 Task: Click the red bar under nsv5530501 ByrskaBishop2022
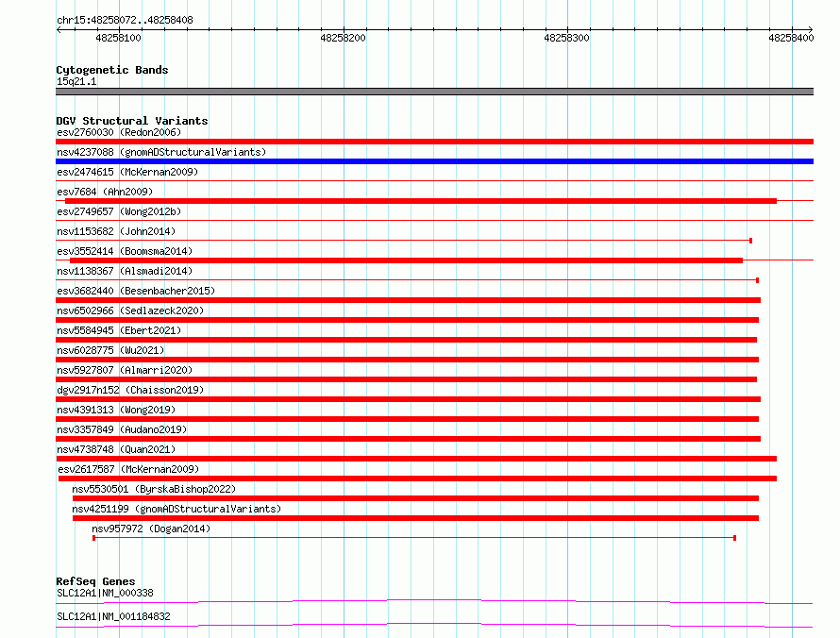(x=415, y=498)
